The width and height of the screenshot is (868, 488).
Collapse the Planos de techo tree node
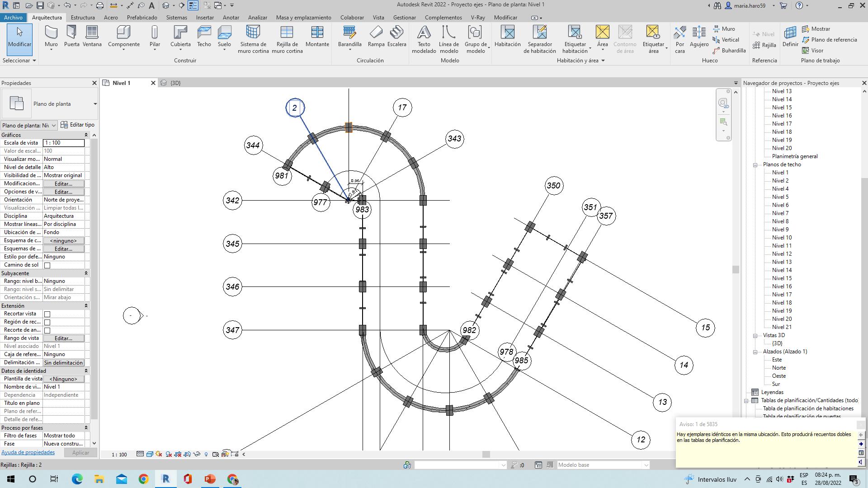pyautogui.click(x=755, y=165)
